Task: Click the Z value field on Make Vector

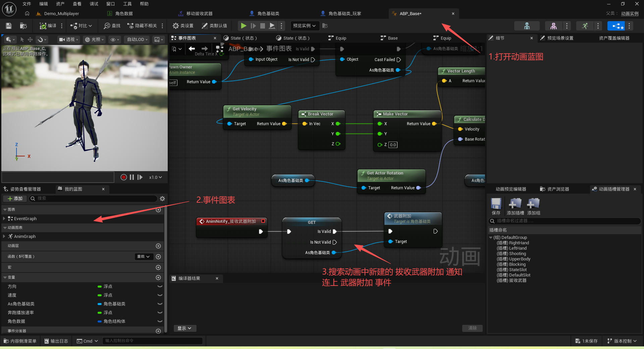Action: point(393,145)
